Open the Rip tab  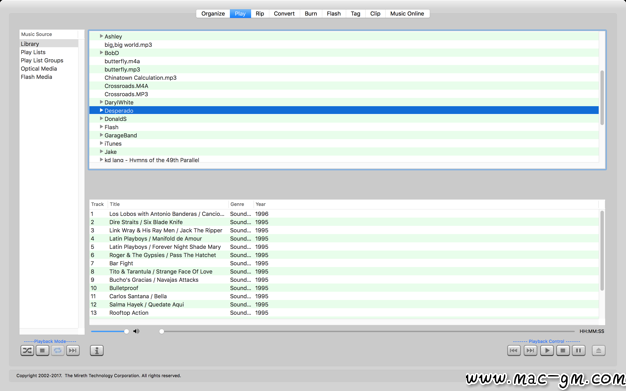point(260,14)
